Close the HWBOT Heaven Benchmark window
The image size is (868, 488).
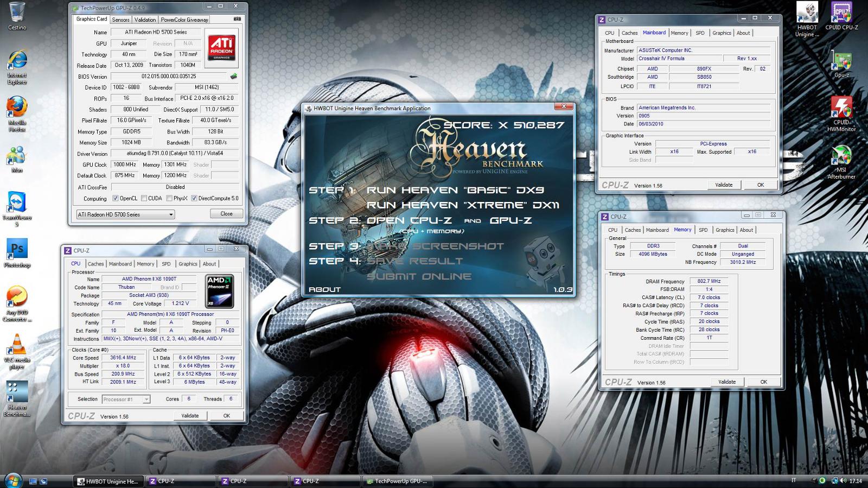pyautogui.click(x=564, y=107)
